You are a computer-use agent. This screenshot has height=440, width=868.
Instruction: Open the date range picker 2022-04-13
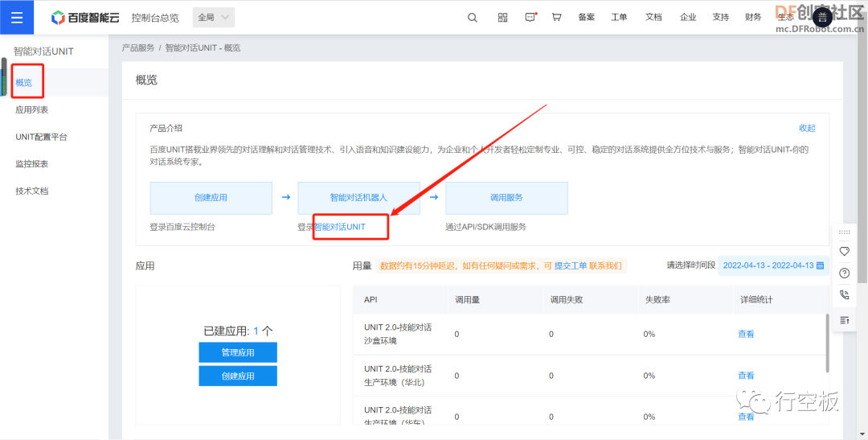[773, 265]
